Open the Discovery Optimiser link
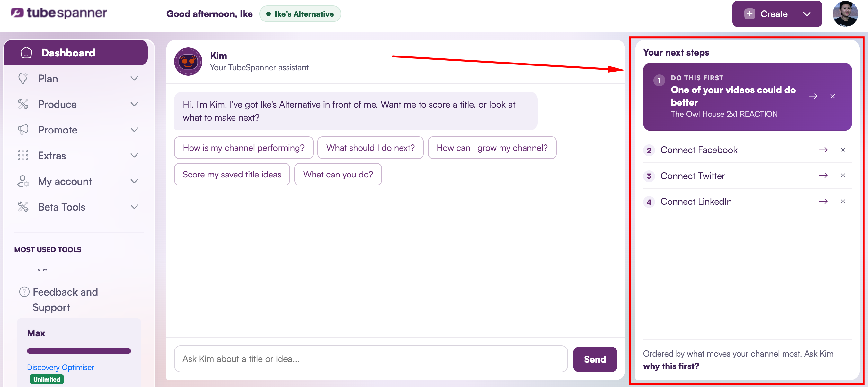 [60, 367]
